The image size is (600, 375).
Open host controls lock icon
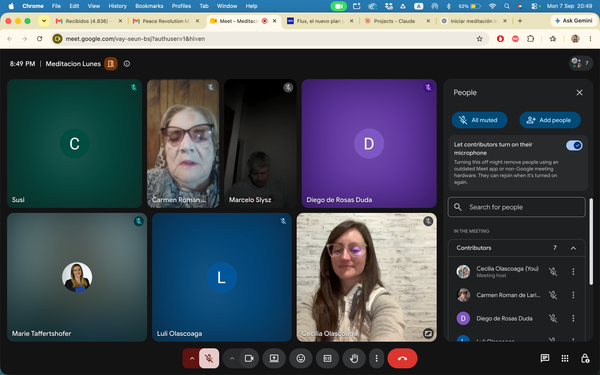point(585,358)
